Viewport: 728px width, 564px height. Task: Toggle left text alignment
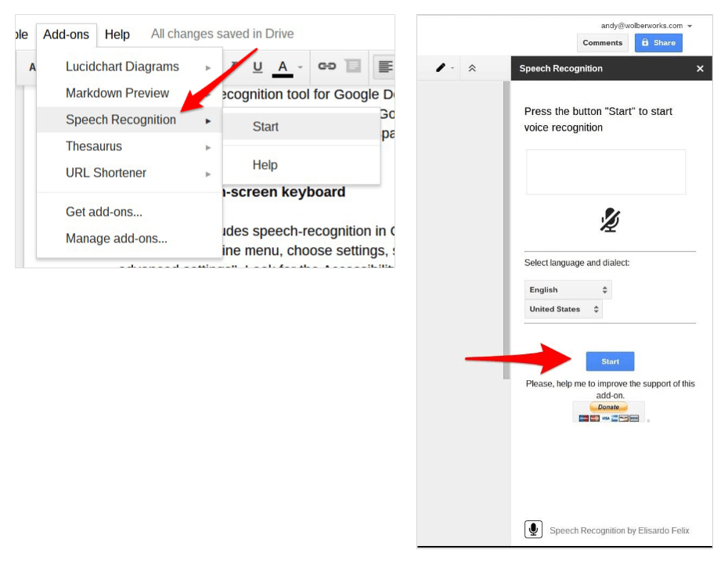click(x=385, y=66)
